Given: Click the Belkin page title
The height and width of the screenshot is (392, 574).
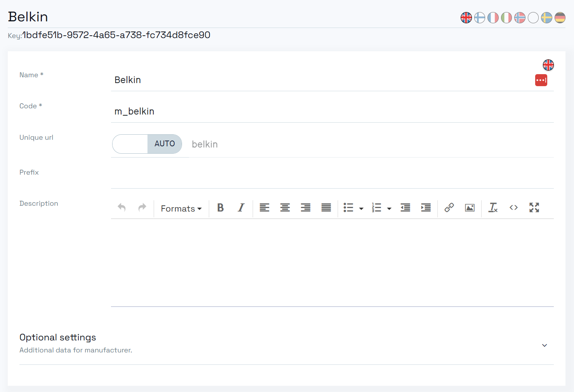Looking at the screenshot, I should [x=28, y=17].
